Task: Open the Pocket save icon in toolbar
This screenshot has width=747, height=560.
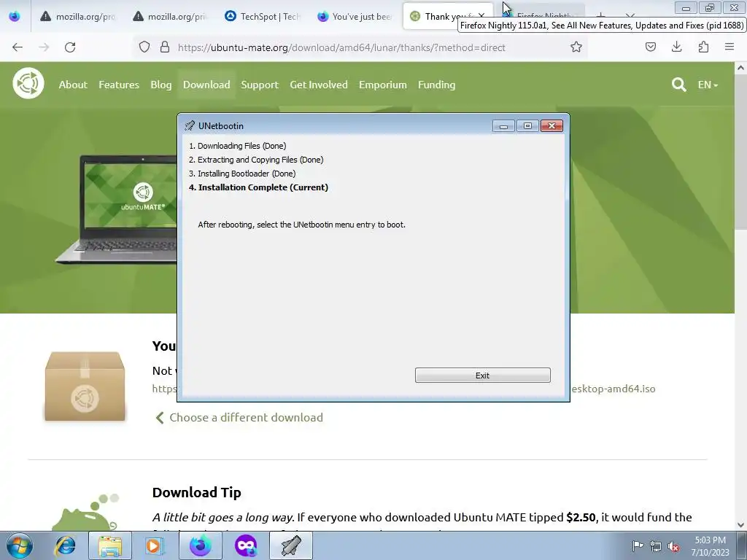Action: coord(650,47)
